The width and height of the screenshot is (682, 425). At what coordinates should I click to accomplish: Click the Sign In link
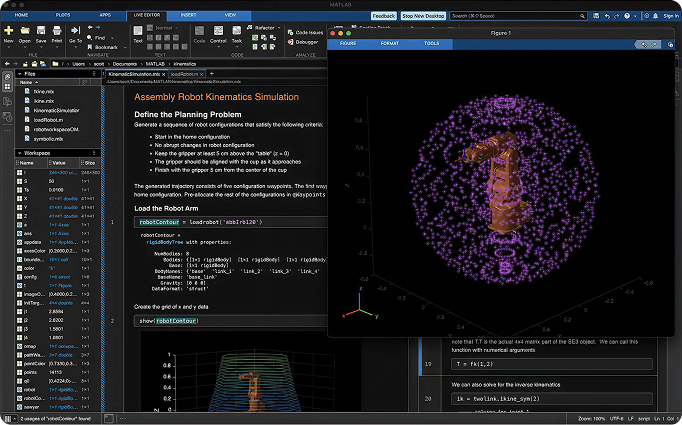coord(671,16)
